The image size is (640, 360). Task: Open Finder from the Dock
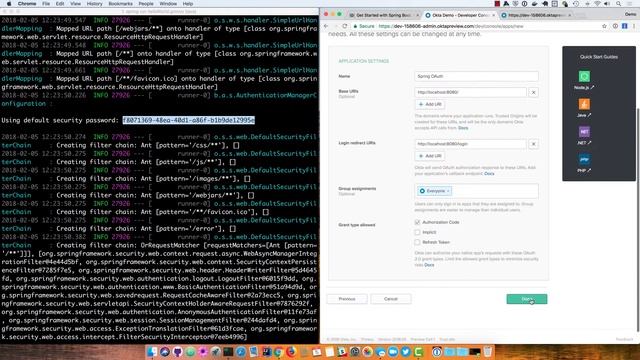point(152,351)
